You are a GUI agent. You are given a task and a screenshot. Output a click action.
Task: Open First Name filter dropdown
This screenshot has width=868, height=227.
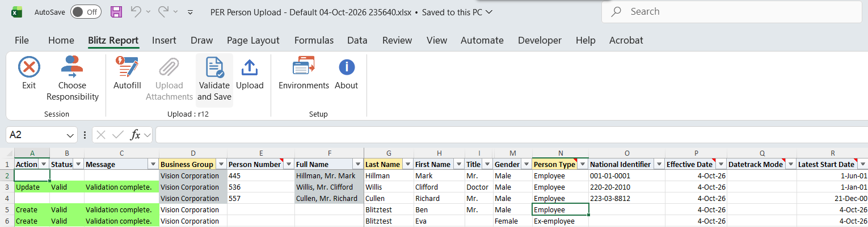pyautogui.click(x=458, y=164)
